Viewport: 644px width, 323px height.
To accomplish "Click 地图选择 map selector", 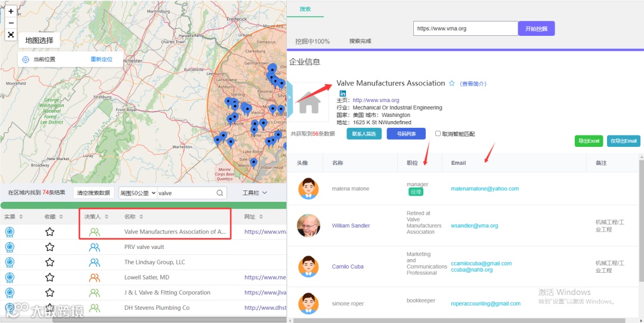I will click(x=39, y=41).
